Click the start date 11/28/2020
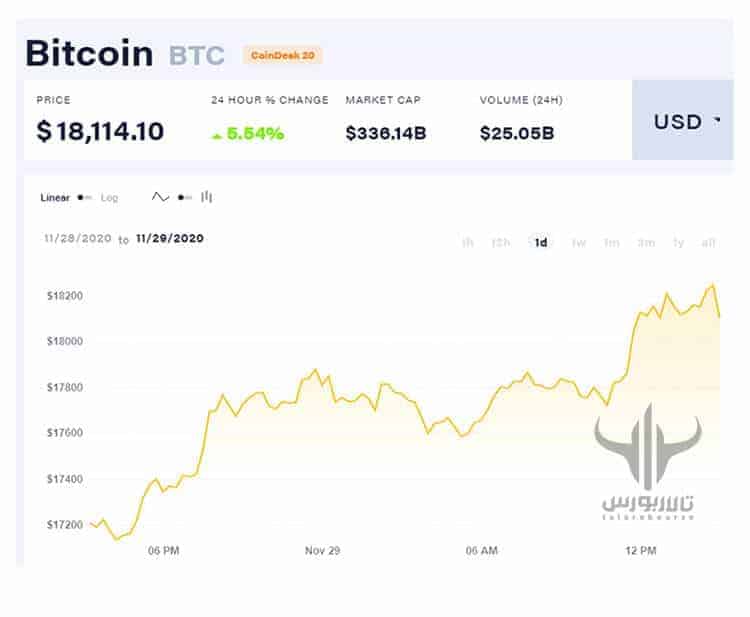 (x=76, y=239)
